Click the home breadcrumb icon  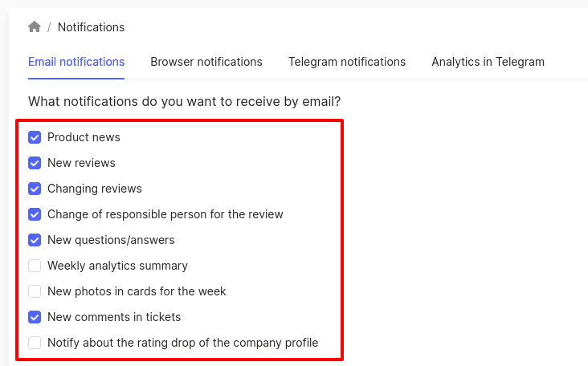[x=35, y=27]
